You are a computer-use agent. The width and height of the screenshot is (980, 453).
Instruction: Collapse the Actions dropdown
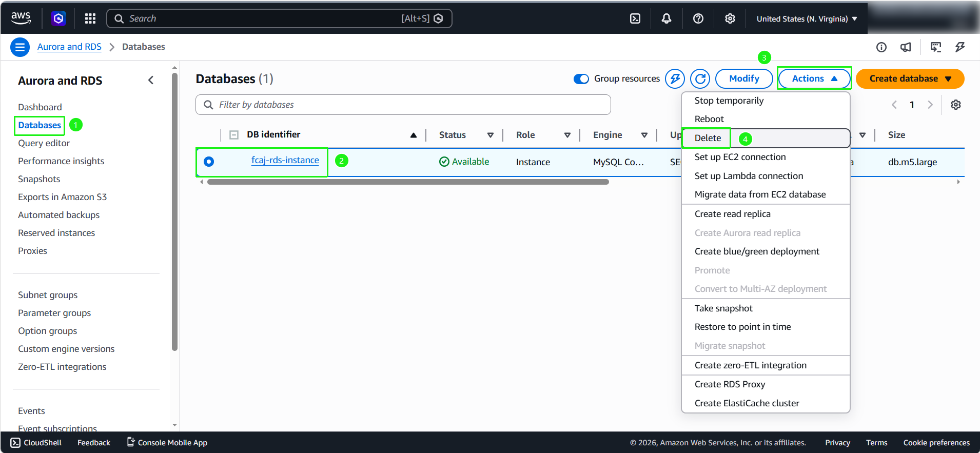click(814, 78)
